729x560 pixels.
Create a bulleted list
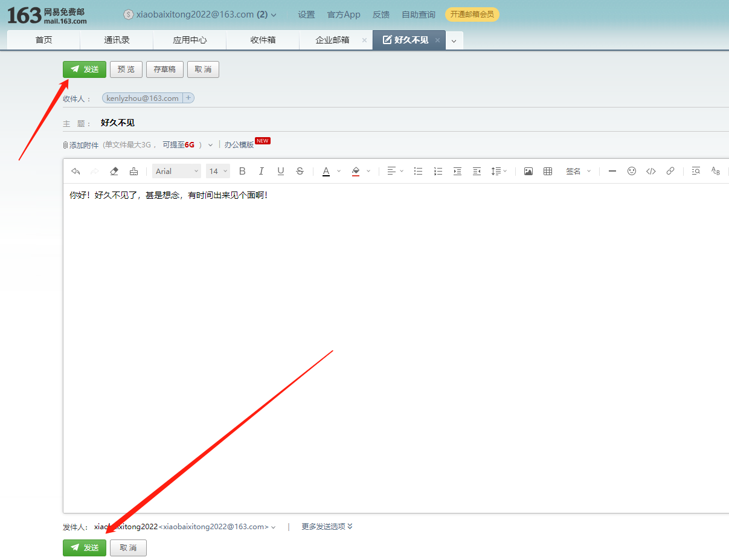418,172
